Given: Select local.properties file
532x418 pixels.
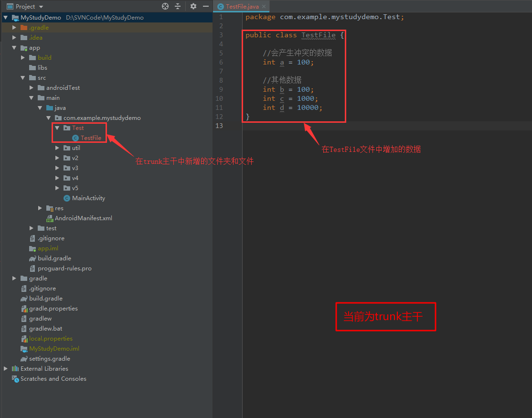Looking at the screenshot, I should click(51, 339).
